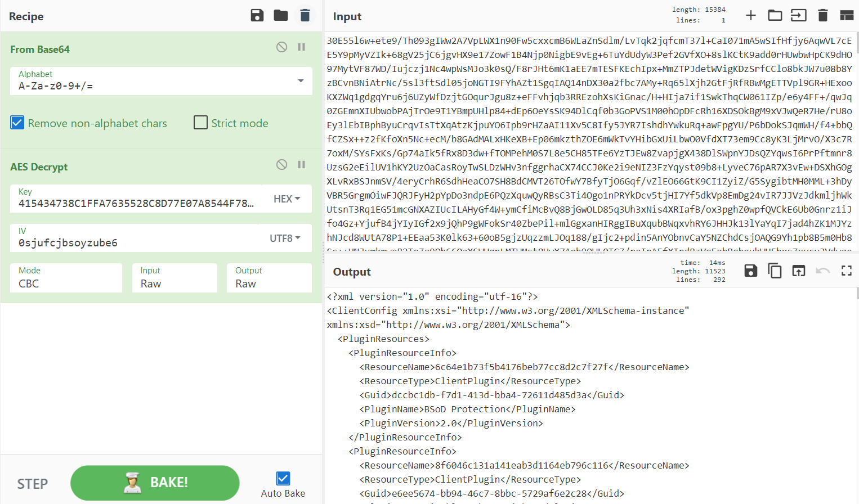Copy raw output to clipboard
Viewport: 859px width, 504px height.
point(775,271)
